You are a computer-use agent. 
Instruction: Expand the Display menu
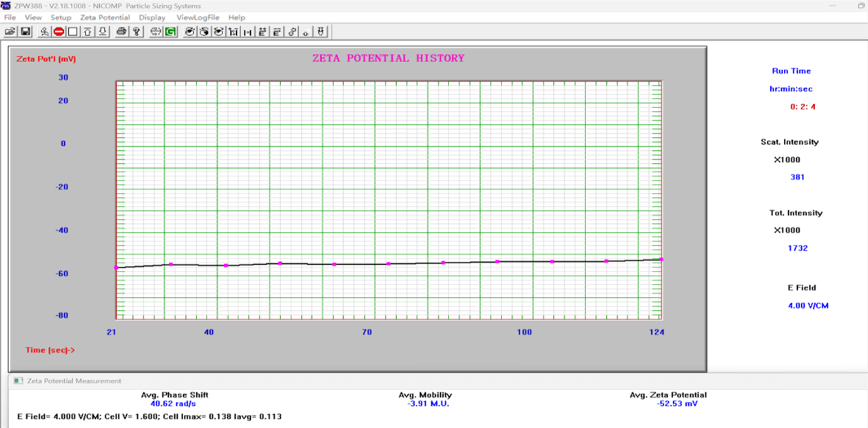(x=152, y=17)
